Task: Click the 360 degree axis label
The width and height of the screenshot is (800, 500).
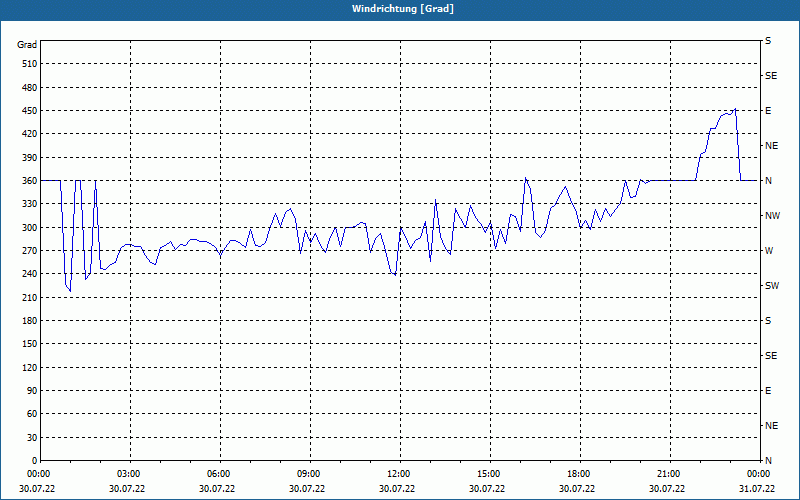Action: click(x=30, y=181)
